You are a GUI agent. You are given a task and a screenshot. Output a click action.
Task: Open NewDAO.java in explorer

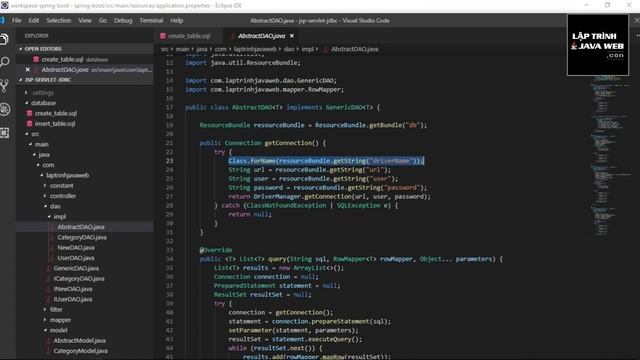(x=76, y=248)
